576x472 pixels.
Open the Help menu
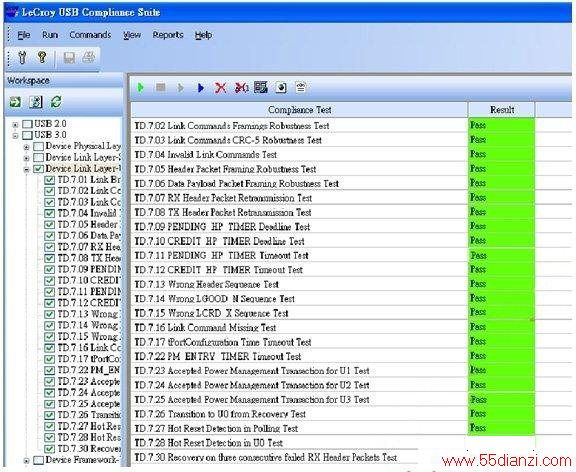point(203,35)
